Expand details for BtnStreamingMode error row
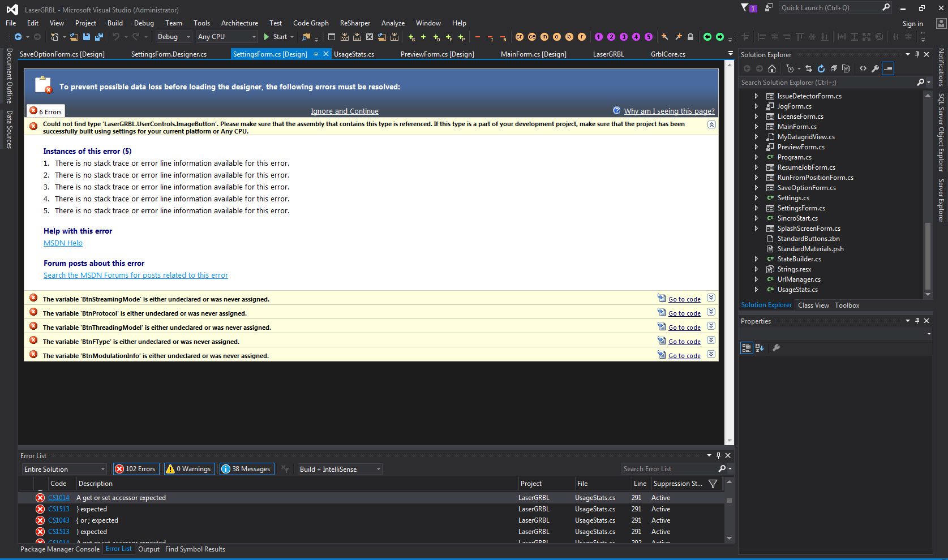Image resolution: width=948 pixels, height=560 pixels. 711,298
